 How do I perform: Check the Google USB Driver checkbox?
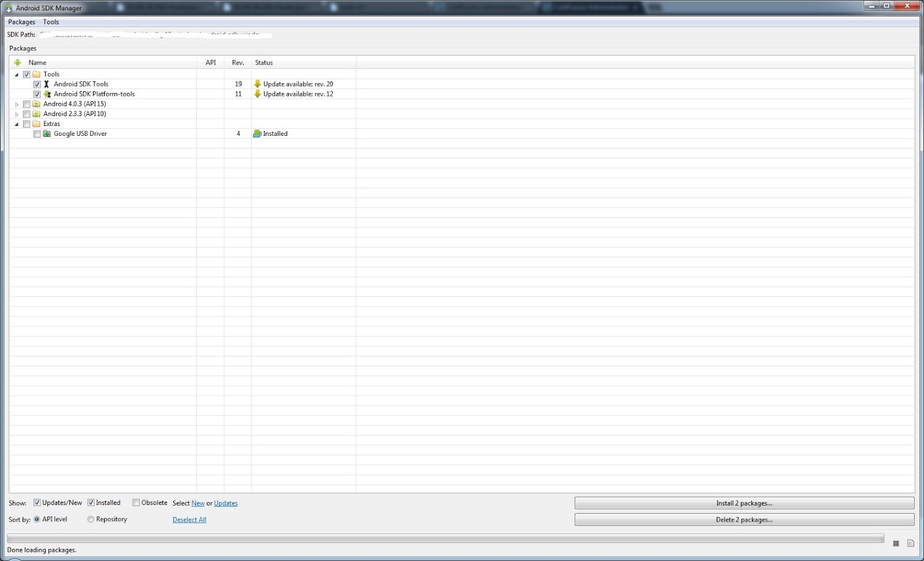pos(37,134)
